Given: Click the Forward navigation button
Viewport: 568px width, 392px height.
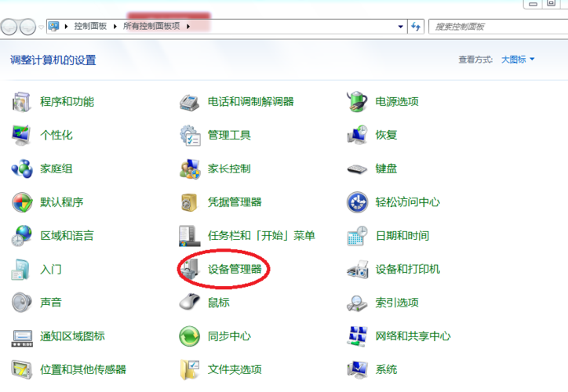Looking at the screenshot, I should click(28, 27).
